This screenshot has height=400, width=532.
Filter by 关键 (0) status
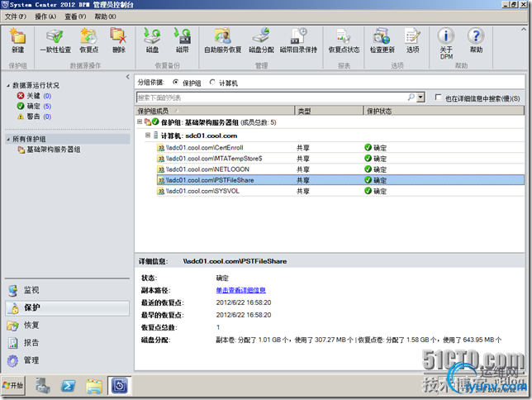click(x=34, y=96)
